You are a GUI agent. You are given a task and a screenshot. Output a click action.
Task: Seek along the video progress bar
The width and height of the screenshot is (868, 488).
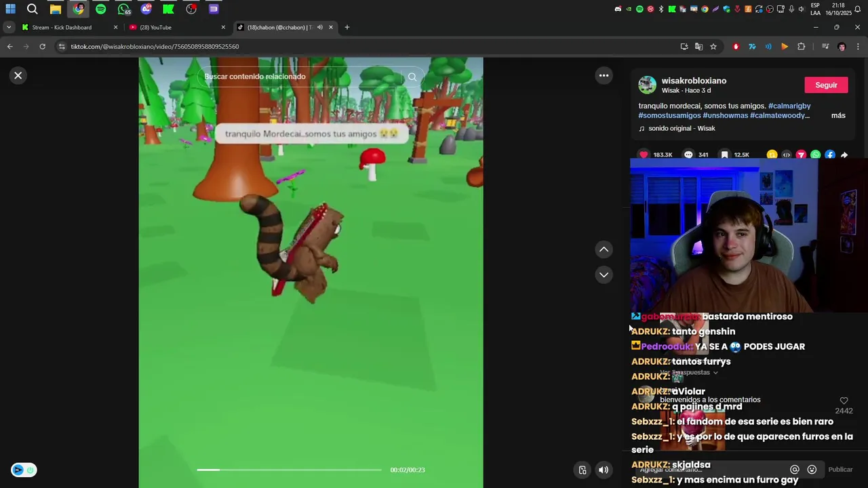click(x=289, y=470)
